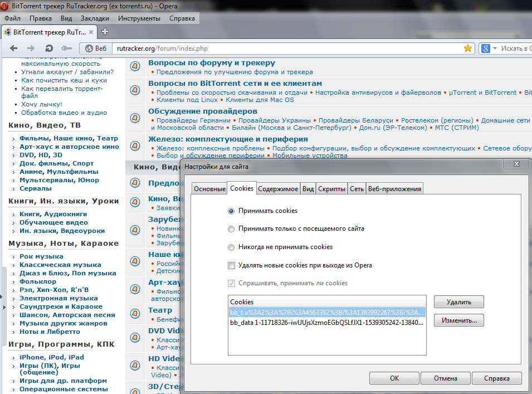Open Обсуждение провайдеров forum link
Image resolution: width=532 pixels, height=394 pixels.
click(203, 111)
